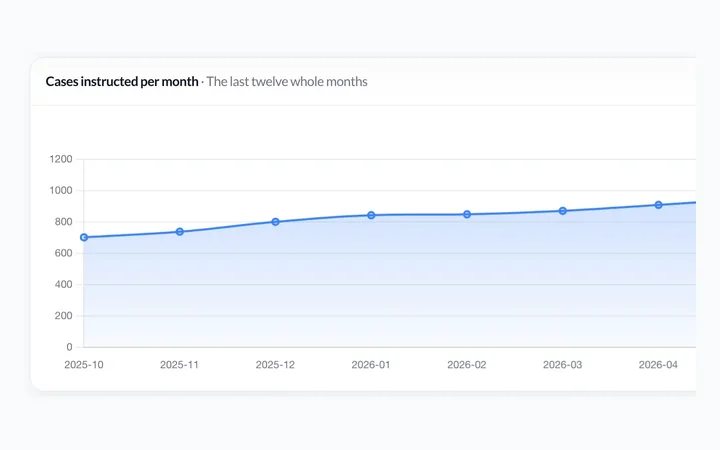Click the 0 y-axis label
This screenshot has width=720, height=450.
(x=69, y=347)
